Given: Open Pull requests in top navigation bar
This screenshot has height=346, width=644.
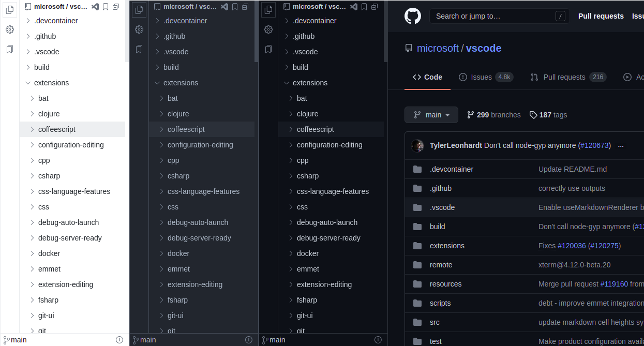Looking at the screenshot, I should [x=601, y=16].
